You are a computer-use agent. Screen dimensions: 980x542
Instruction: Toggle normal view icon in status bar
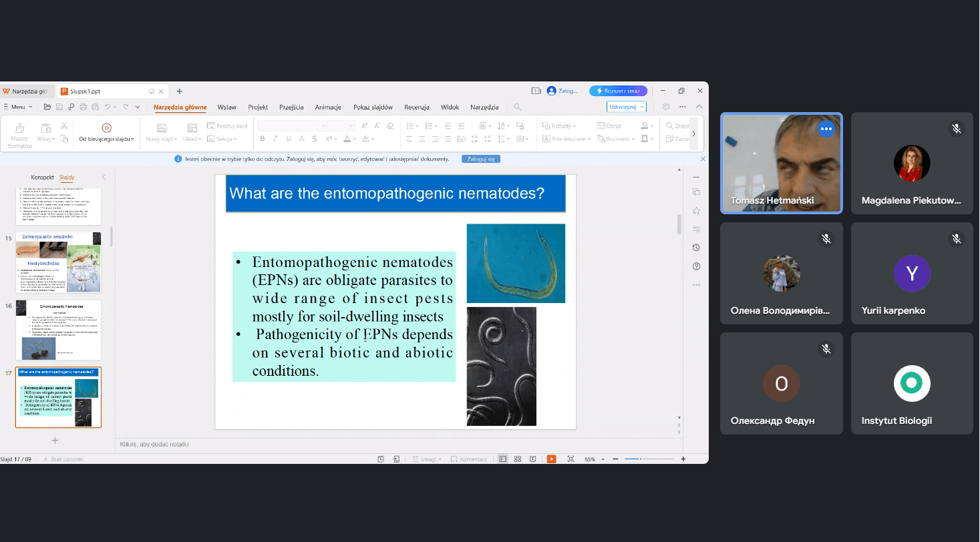(502, 459)
